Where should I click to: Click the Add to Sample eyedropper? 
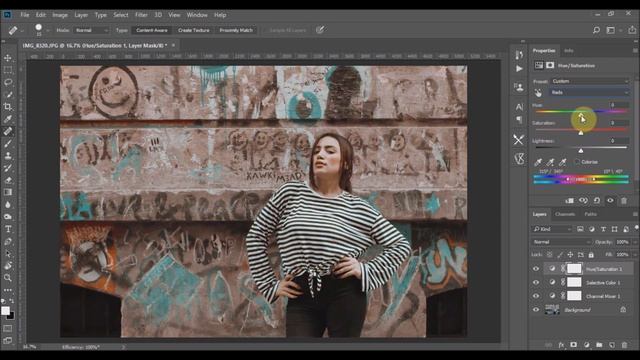[550, 162]
